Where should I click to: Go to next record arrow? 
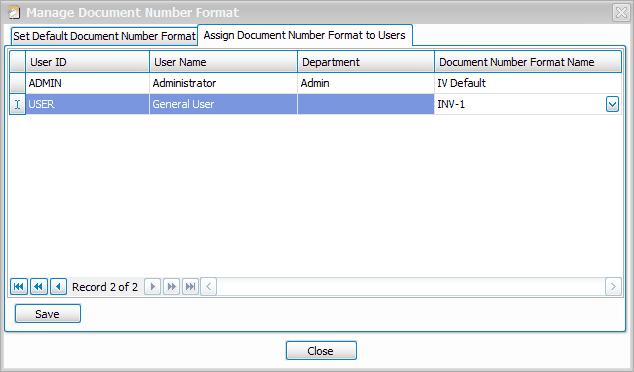[152, 287]
